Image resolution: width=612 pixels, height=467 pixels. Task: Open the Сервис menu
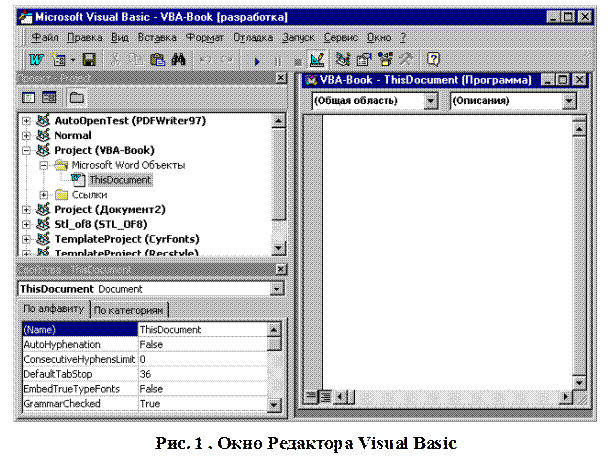(x=340, y=37)
